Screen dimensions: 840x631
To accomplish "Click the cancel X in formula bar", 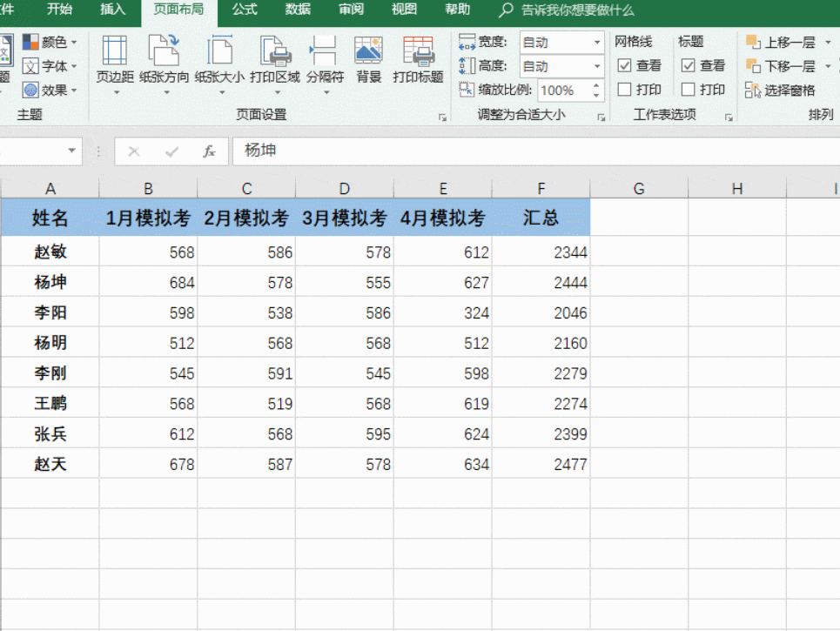I will [134, 151].
